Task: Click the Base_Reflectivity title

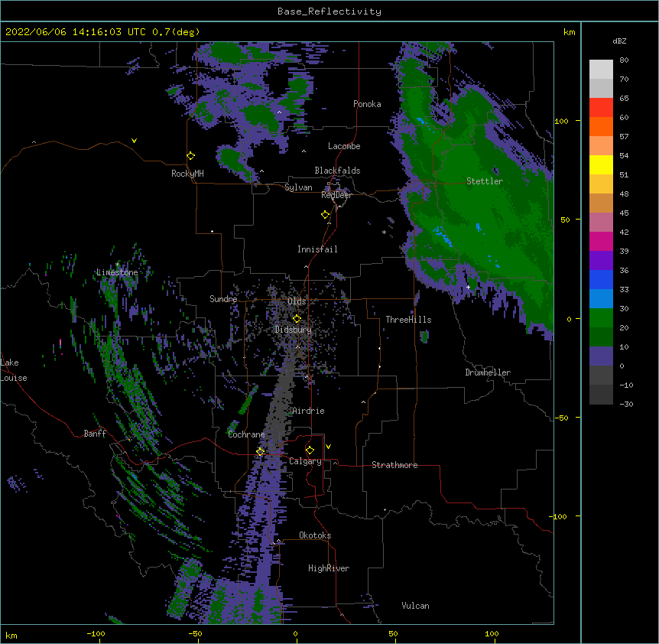Action: click(x=329, y=11)
